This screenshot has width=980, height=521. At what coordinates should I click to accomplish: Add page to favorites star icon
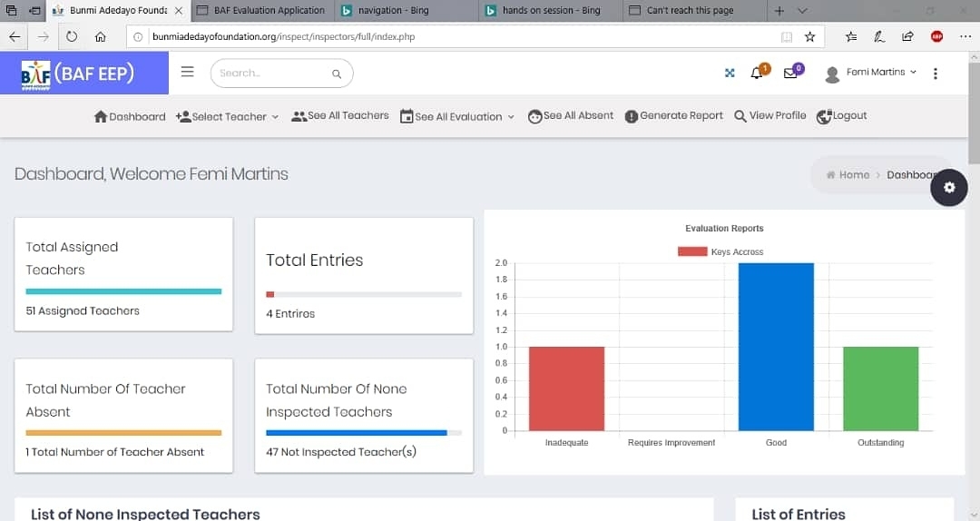point(810,37)
